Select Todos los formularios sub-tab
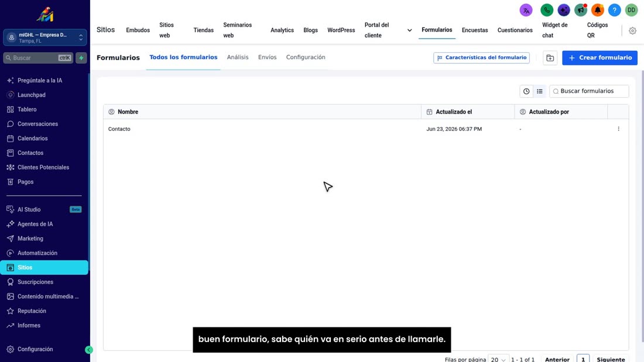The height and width of the screenshot is (362, 644). point(183,57)
